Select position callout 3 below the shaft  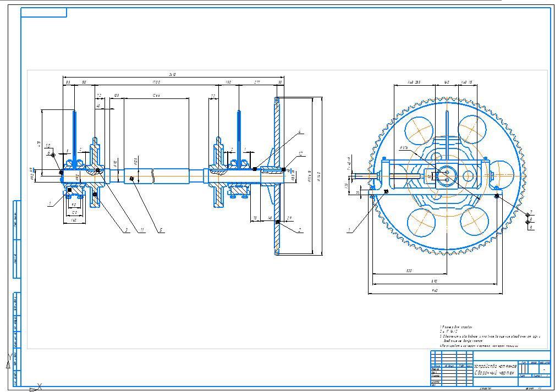125,230
